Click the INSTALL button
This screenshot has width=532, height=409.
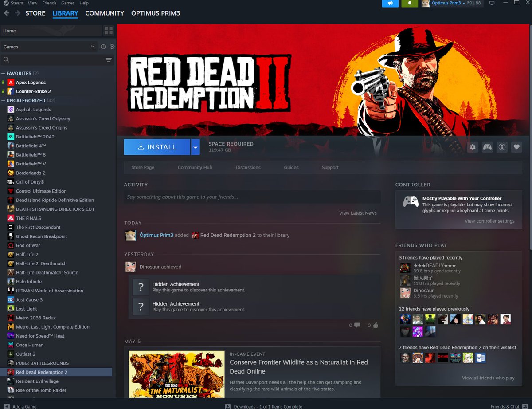[157, 147]
